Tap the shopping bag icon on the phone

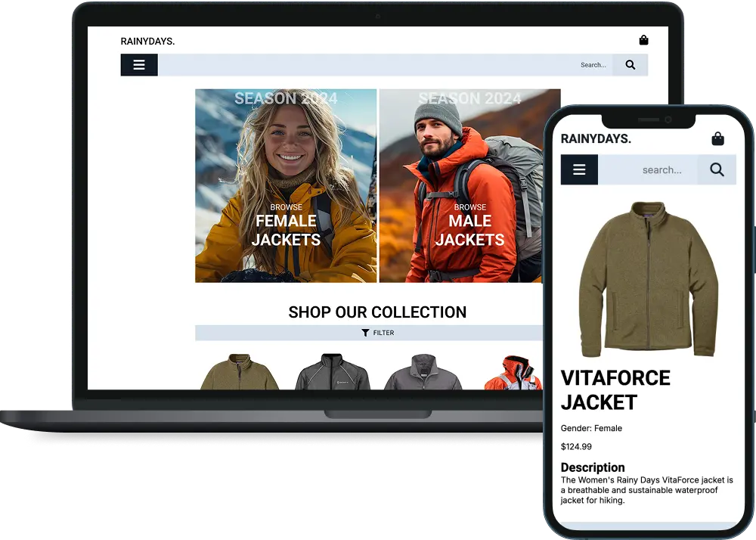pos(717,138)
